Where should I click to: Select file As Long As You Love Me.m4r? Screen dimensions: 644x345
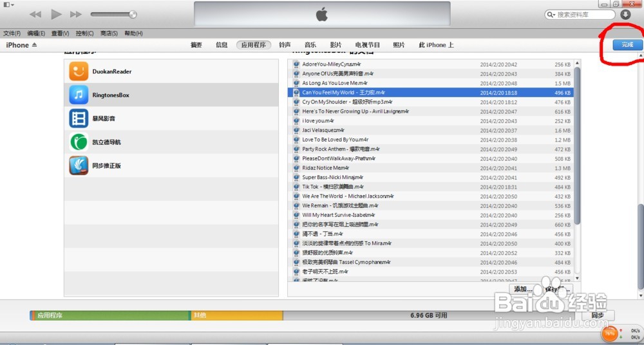431,84
